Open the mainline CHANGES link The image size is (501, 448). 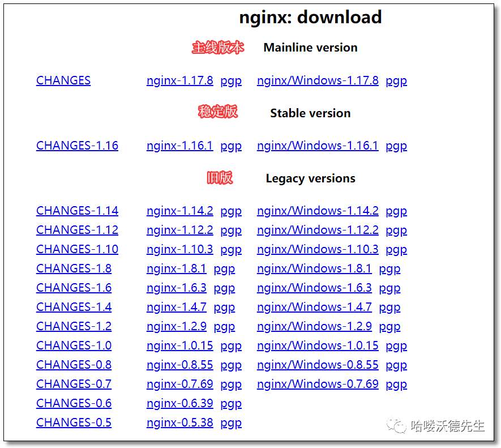[63, 80]
